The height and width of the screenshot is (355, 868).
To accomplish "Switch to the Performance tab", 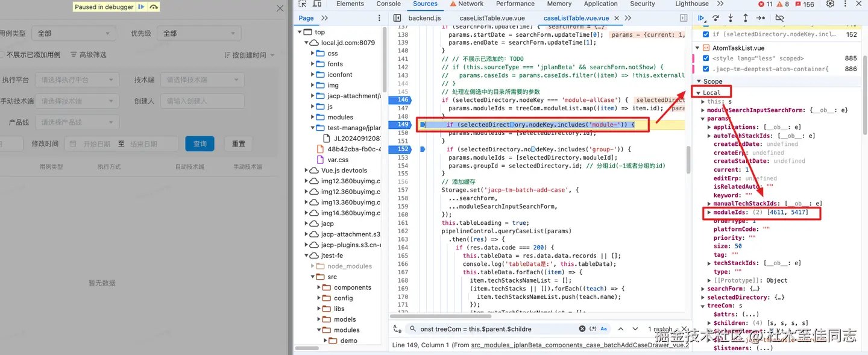I will pos(515,4).
